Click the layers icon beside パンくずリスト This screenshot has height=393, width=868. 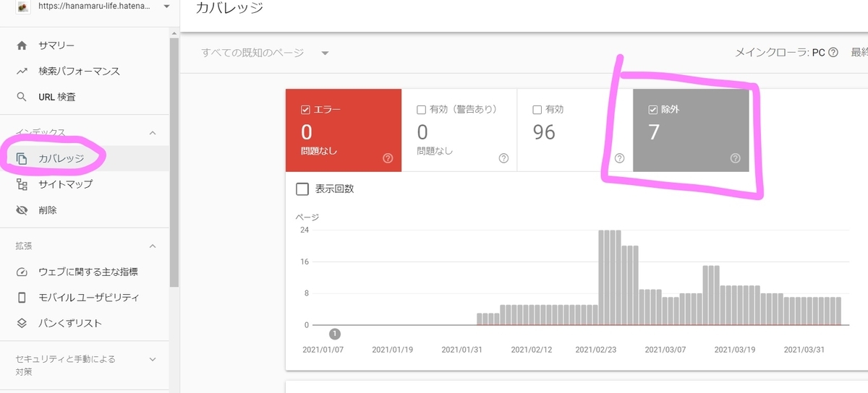click(22, 323)
